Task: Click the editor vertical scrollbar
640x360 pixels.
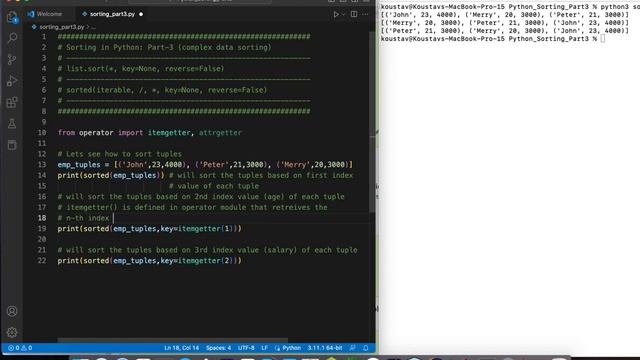Action: [x=372, y=122]
